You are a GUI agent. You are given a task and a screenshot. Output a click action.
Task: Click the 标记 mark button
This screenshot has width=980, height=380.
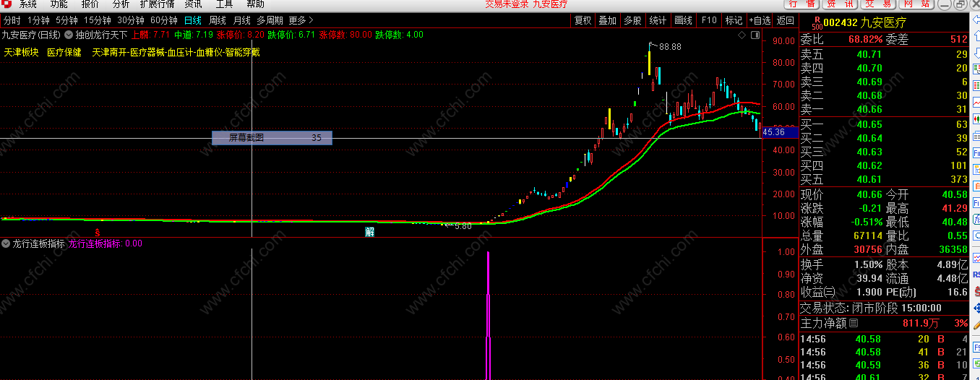(734, 20)
